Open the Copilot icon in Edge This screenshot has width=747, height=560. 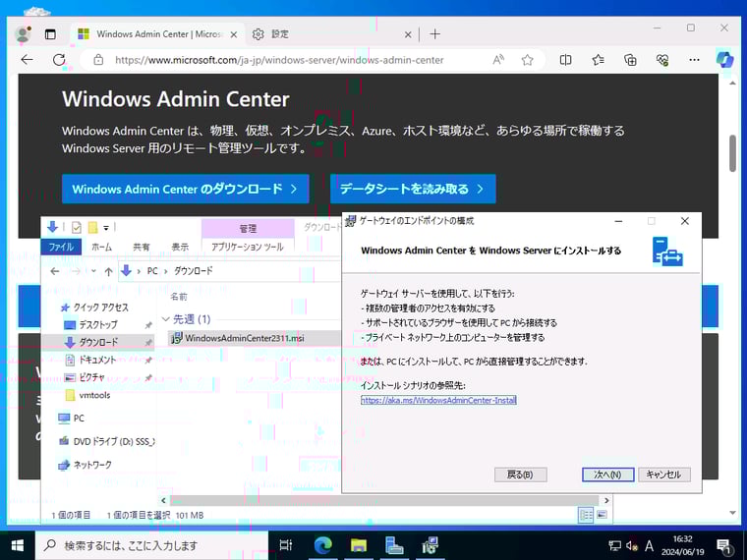(724, 60)
